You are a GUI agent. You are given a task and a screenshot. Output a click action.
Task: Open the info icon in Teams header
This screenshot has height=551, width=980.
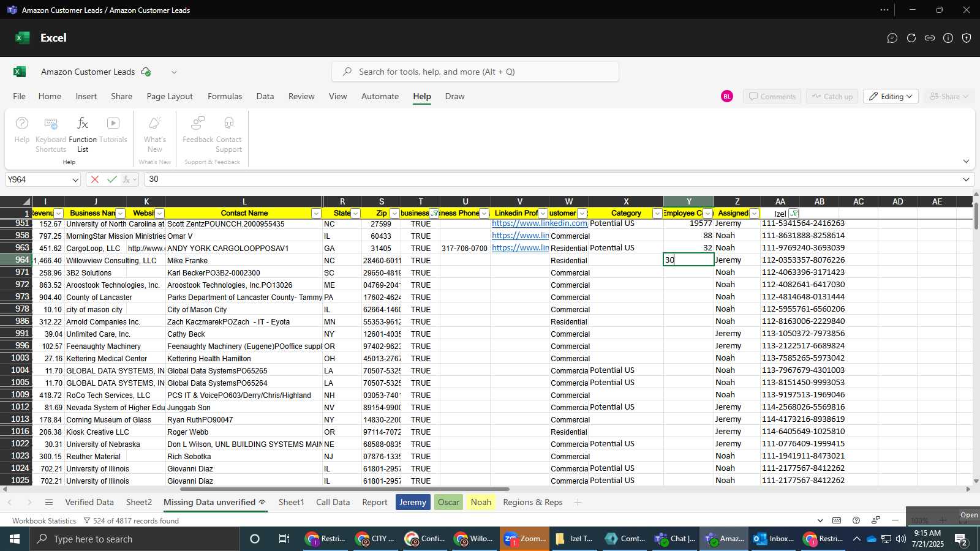[948, 38]
